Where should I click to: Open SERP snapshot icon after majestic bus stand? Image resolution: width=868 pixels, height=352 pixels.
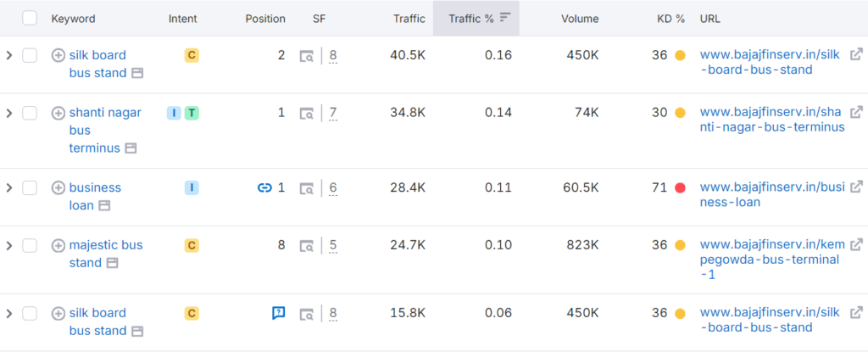tap(113, 263)
